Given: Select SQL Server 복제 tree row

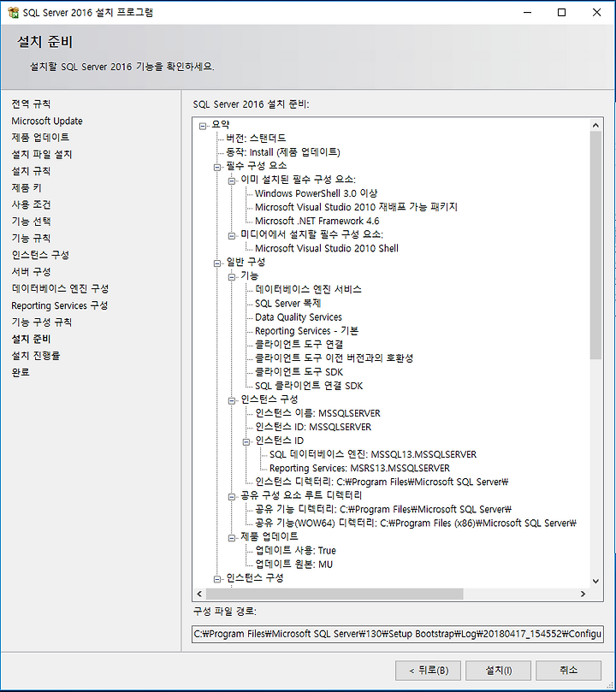Looking at the screenshot, I should (x=287, y=303).
